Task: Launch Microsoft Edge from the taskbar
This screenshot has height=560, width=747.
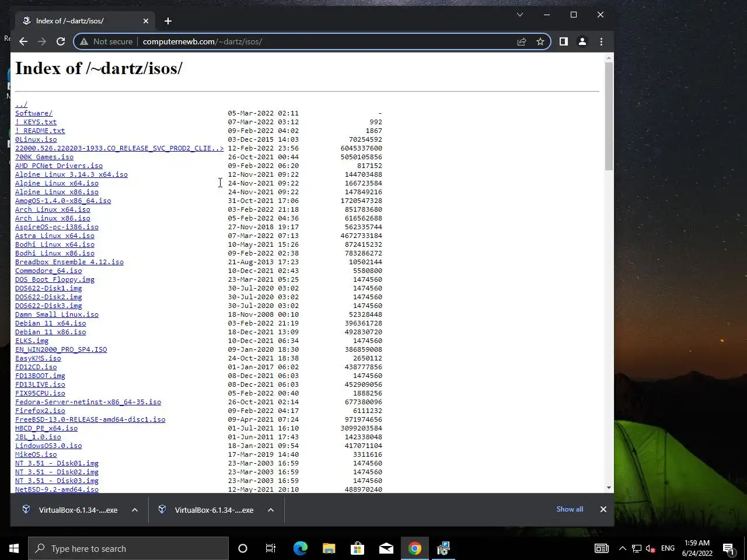Action: [x=300, y=548]
